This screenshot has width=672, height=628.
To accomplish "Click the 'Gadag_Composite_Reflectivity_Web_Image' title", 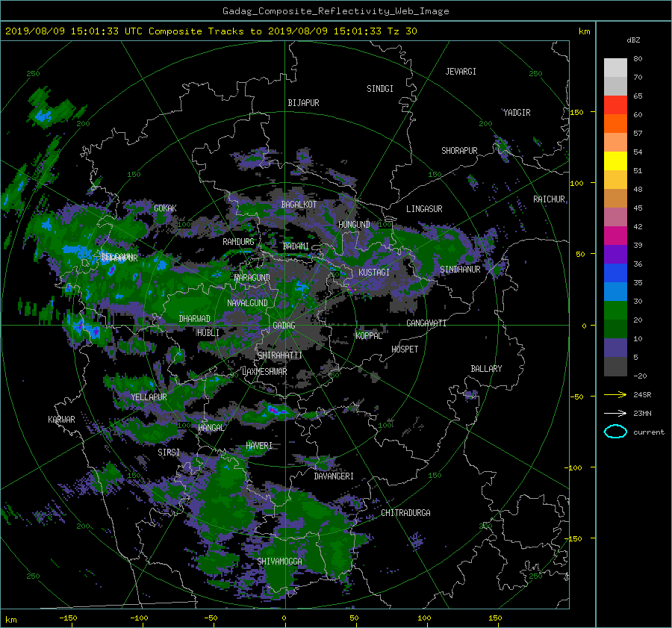I will coord(335,11).
